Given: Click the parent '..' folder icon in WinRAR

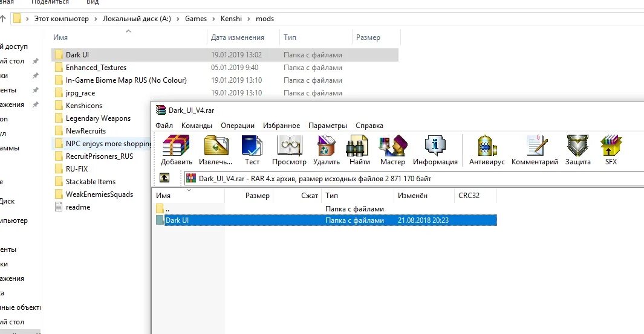Looking at the screenshot, I should click(x=160, y=208).
